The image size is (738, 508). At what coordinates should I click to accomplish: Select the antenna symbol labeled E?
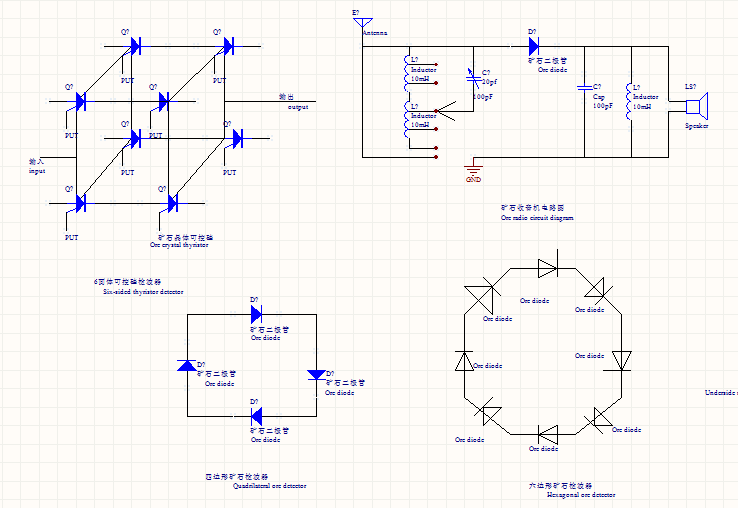362,23
